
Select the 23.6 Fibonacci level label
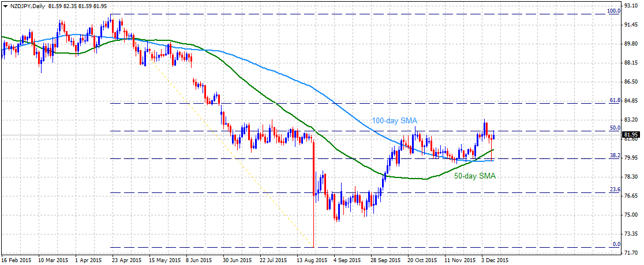[x=614, y=189]
